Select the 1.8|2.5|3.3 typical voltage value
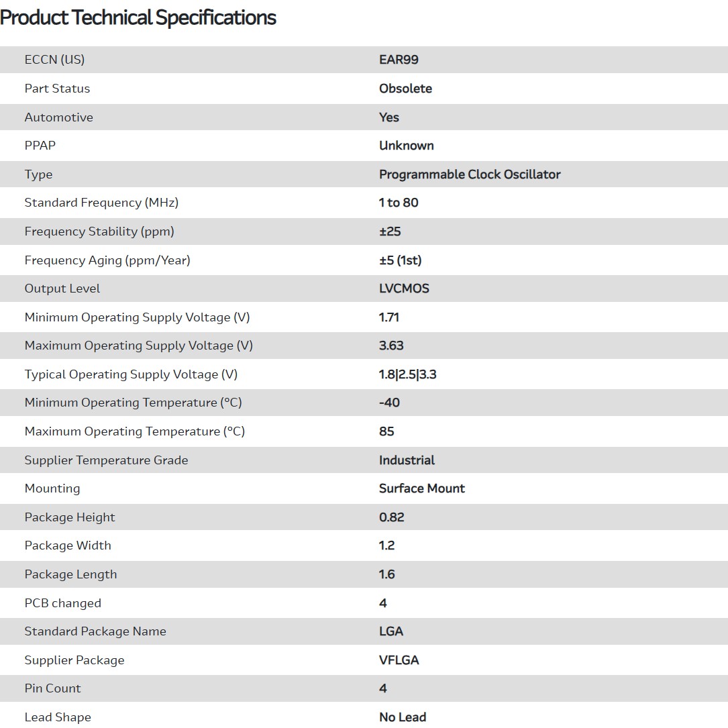728x728 pixels. (407, 374)
